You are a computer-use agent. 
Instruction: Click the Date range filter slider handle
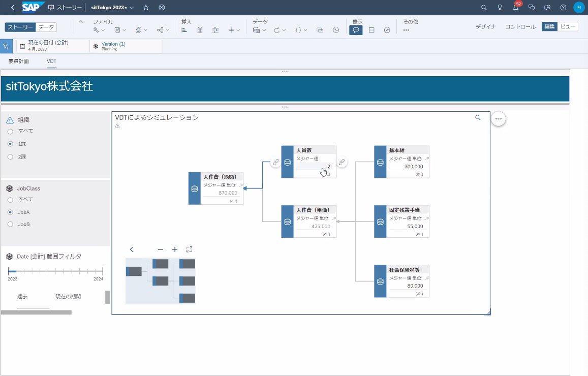click(12, 271)
